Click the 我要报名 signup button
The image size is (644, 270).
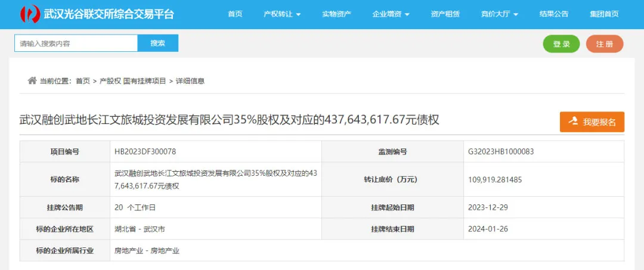[592, 122]
